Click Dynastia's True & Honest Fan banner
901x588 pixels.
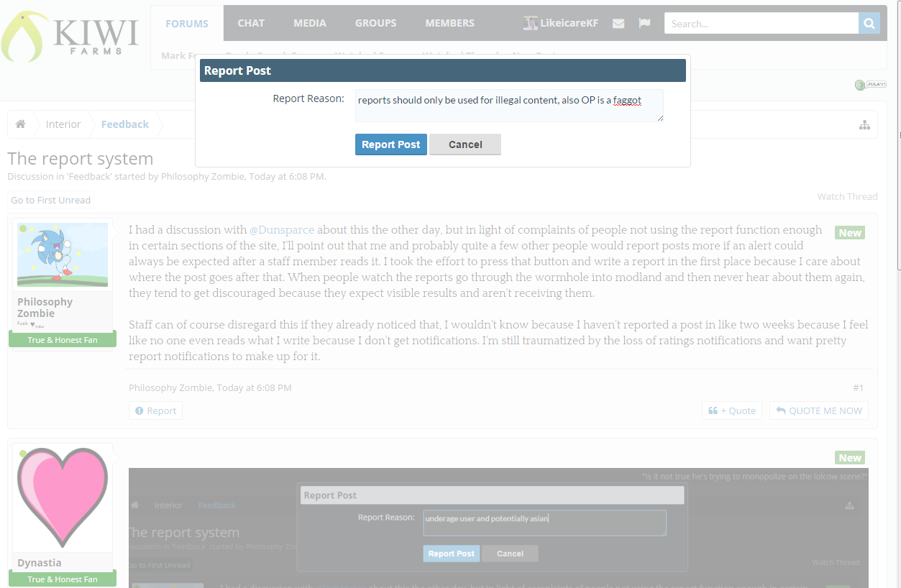click(x=63, y=579)
